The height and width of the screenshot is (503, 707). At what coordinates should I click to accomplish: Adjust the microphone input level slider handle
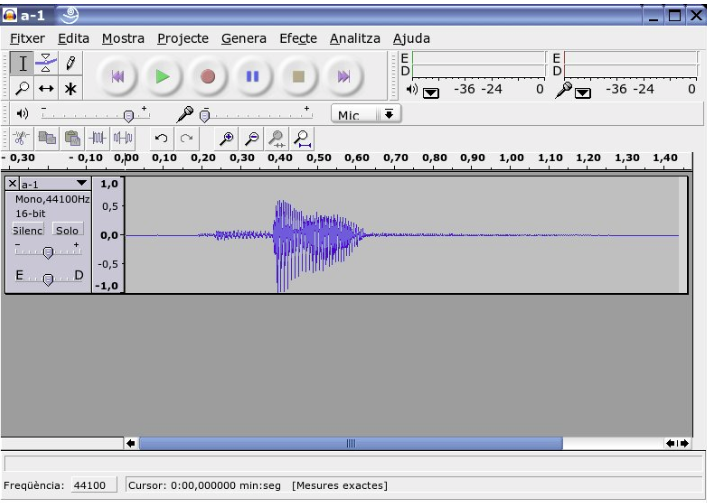[x=205, y=116]
